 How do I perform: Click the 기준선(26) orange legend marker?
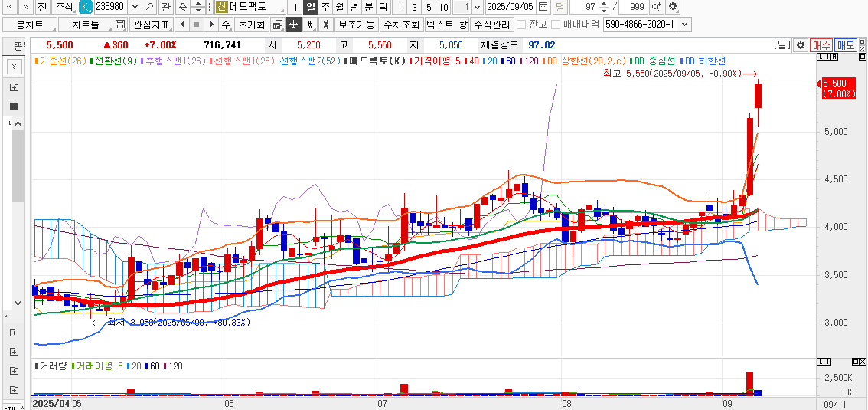point(37,61)
